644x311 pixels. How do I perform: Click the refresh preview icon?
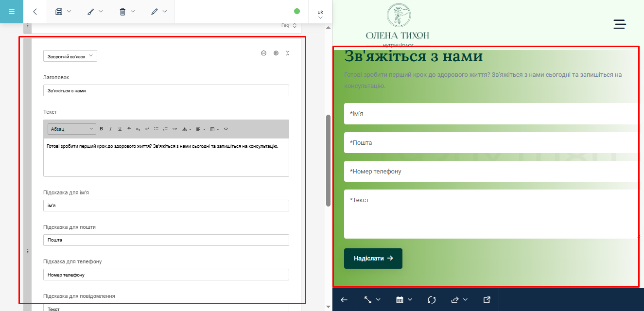coord(432,300)
